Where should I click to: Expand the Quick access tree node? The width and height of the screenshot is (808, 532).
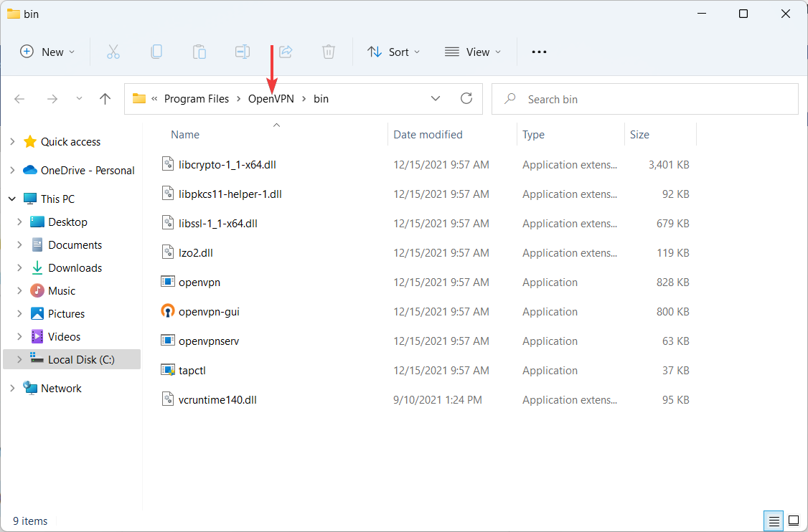coord(12,142)
